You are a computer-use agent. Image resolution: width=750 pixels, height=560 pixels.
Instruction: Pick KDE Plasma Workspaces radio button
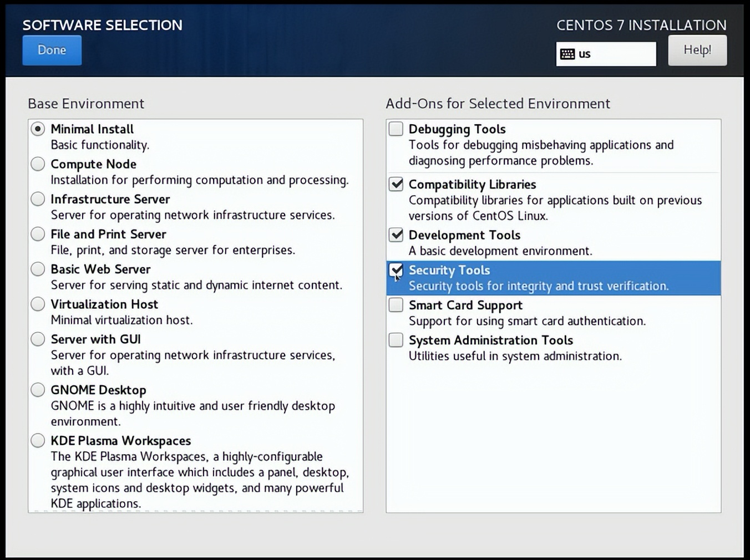[x=38, y=441]
